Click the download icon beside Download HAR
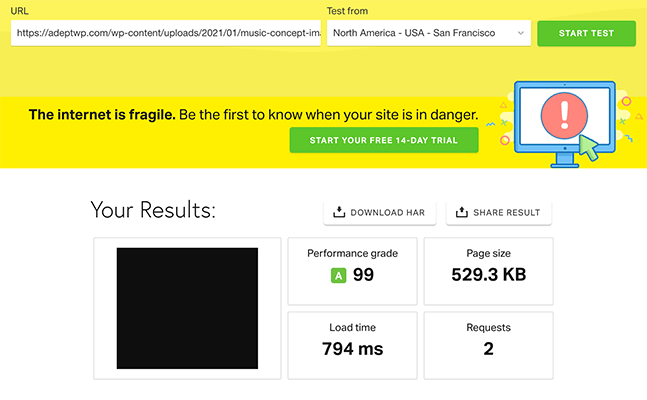Screen dimensions: 647x400 tap(339, 212)
